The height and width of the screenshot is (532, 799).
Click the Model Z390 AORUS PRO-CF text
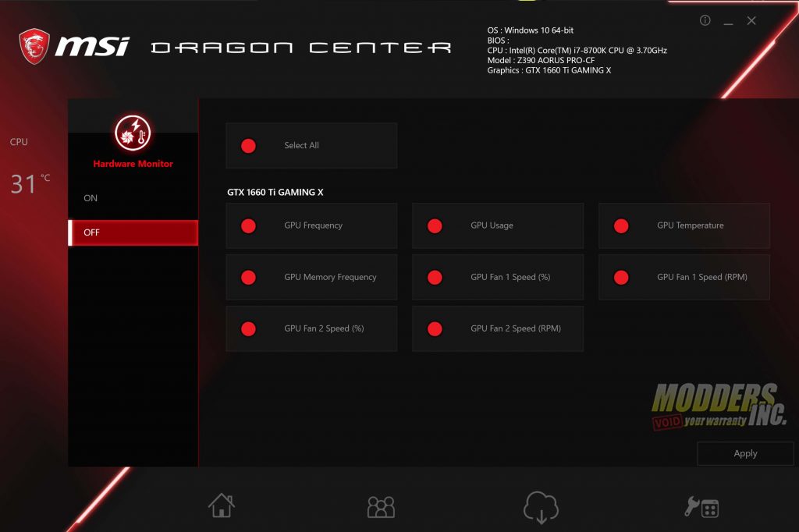(541, 60)
